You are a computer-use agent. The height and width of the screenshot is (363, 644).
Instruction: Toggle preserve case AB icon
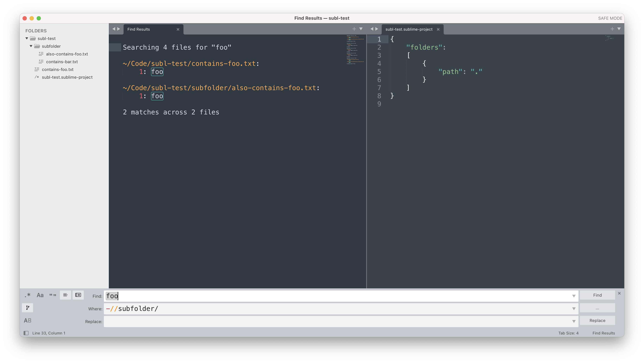pyautogui.click(x=27, y=321)
